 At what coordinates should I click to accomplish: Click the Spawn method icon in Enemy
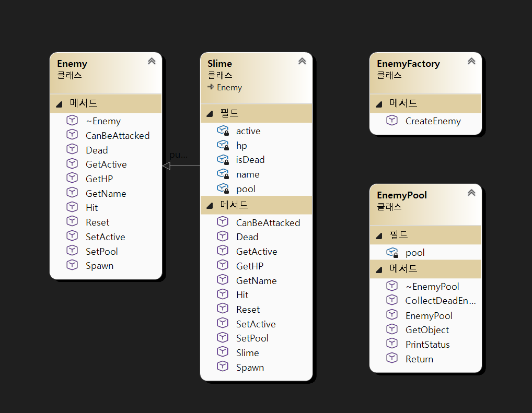coord(72,265)
